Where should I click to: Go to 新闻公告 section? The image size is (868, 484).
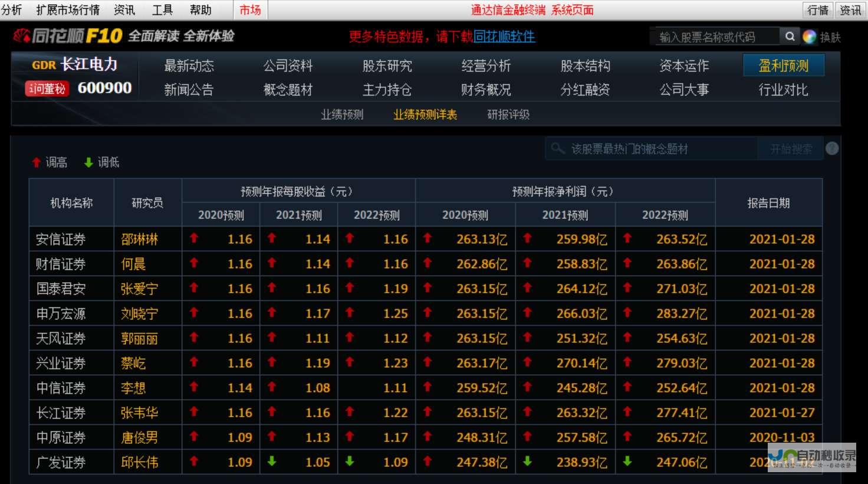(x=189, y=90)
